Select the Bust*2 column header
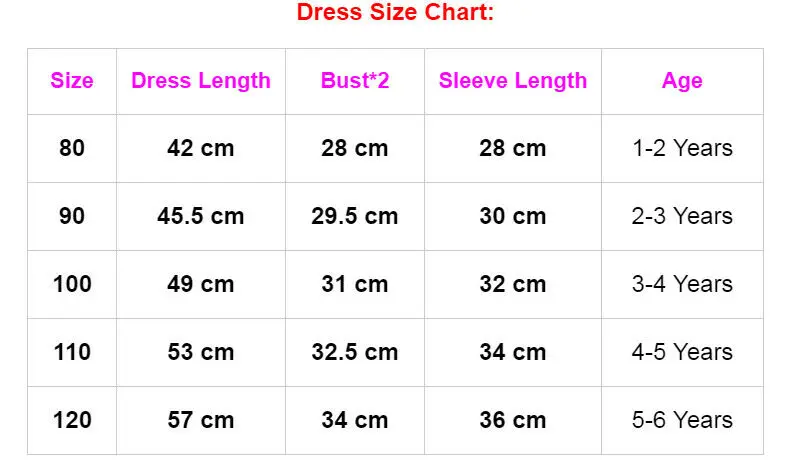Screen dimensions: 786x462 [x=355, y=81]
